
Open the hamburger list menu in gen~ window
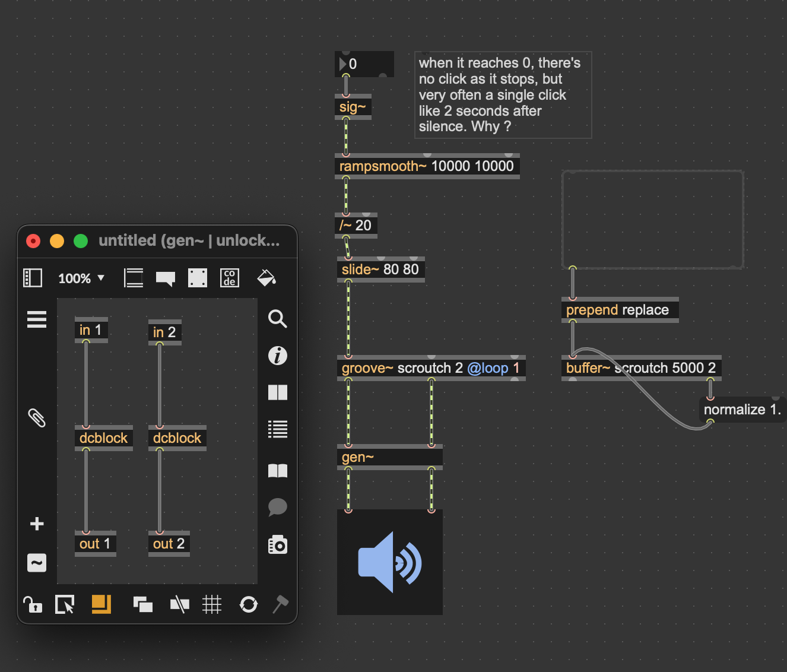pos(37,319)
